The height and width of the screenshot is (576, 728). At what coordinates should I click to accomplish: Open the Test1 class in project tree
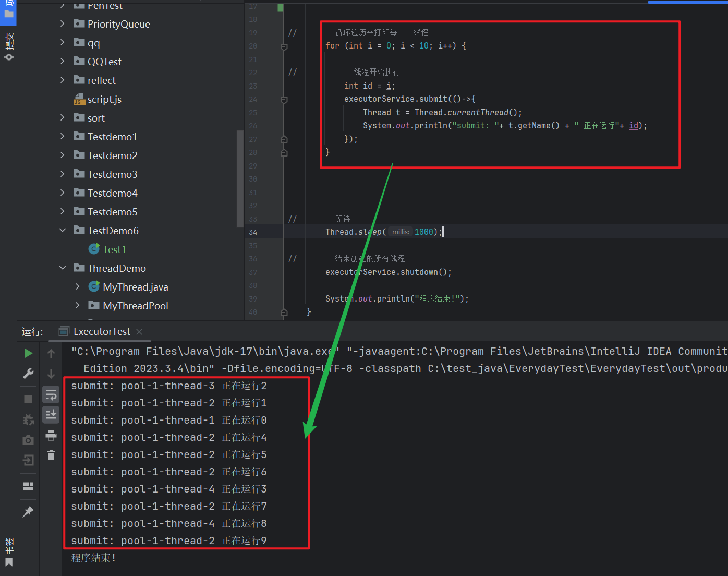pos(114,249)
